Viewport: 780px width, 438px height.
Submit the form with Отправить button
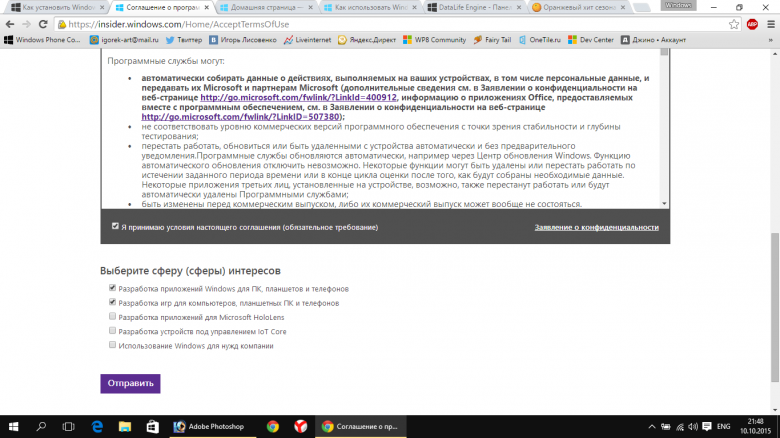130,383
